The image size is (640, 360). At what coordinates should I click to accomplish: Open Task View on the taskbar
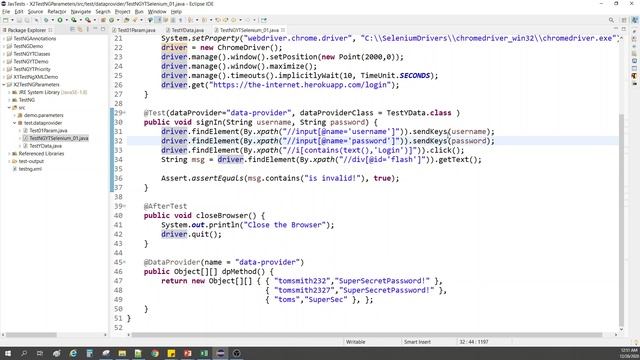[x=40, y=353]
